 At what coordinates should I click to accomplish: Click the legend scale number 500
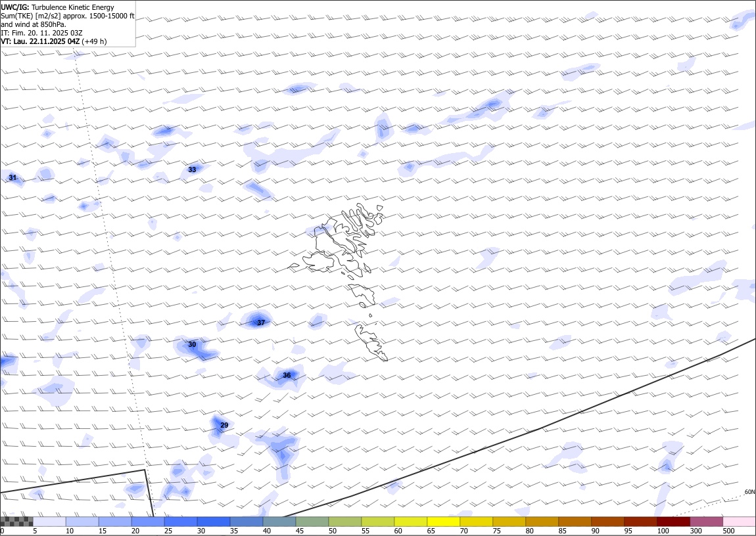click(728, 531)
